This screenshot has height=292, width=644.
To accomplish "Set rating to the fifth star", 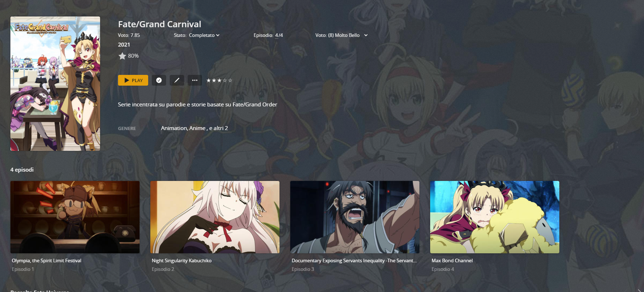I will (230, 81).
